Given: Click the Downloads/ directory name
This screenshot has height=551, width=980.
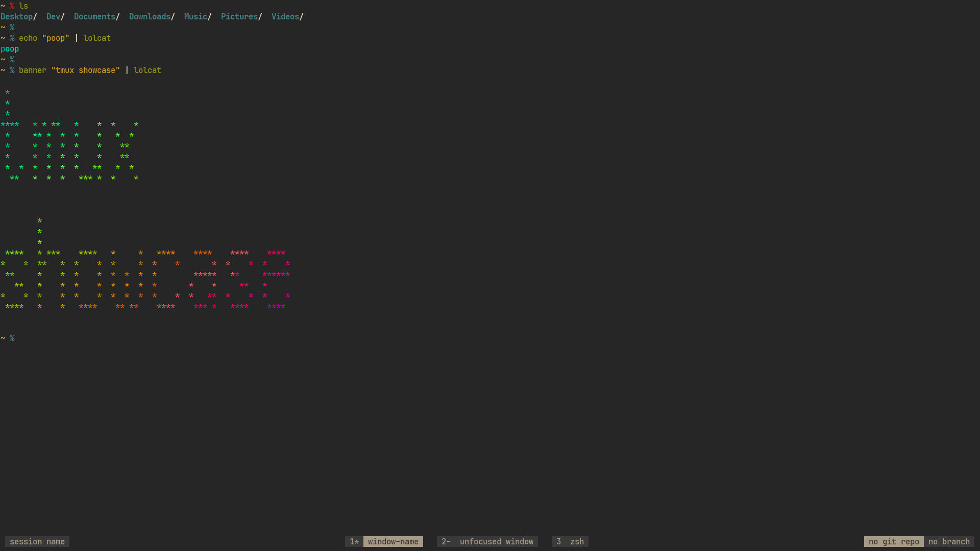Looking at the screenshot, I should point(152,17).
